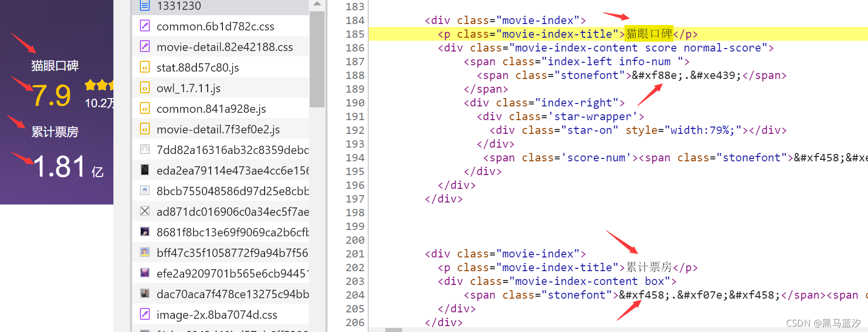Click the stonefont span code on line 188
Image resolution: width=868 pixels, height=332 pixels.
(632, 75)
